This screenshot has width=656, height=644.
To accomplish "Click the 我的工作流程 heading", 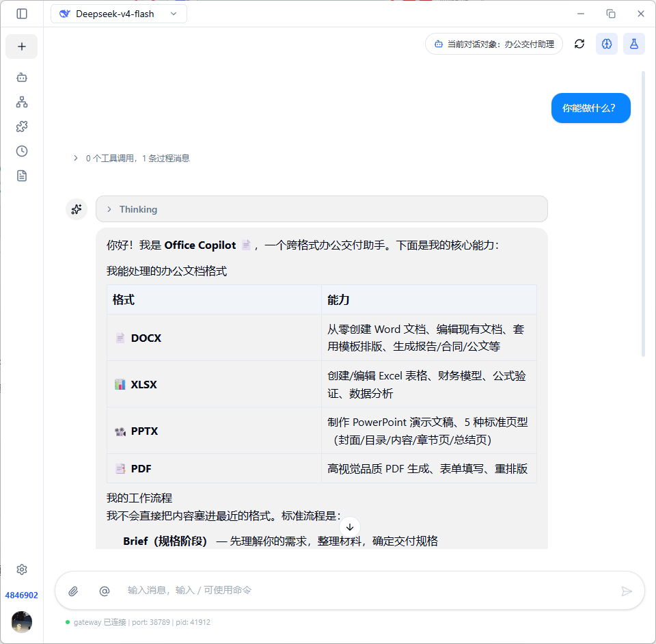I will (x=139, y=498).
